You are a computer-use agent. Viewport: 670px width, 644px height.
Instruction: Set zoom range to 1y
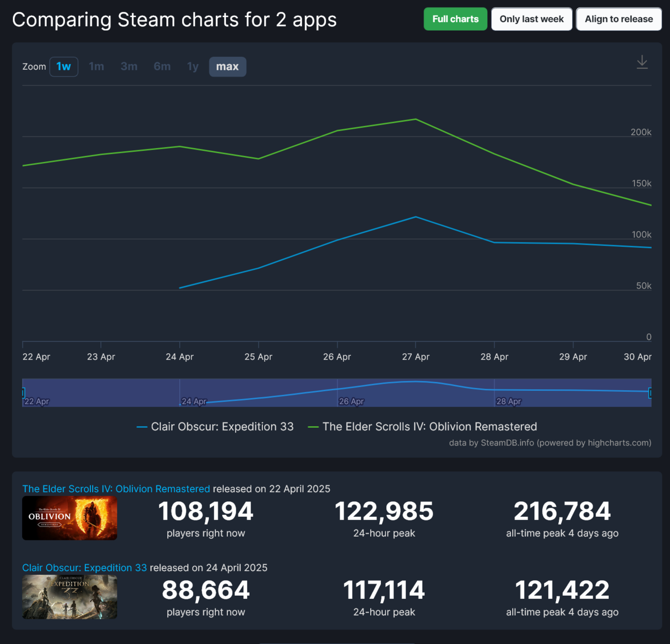[x=193, y=67]
